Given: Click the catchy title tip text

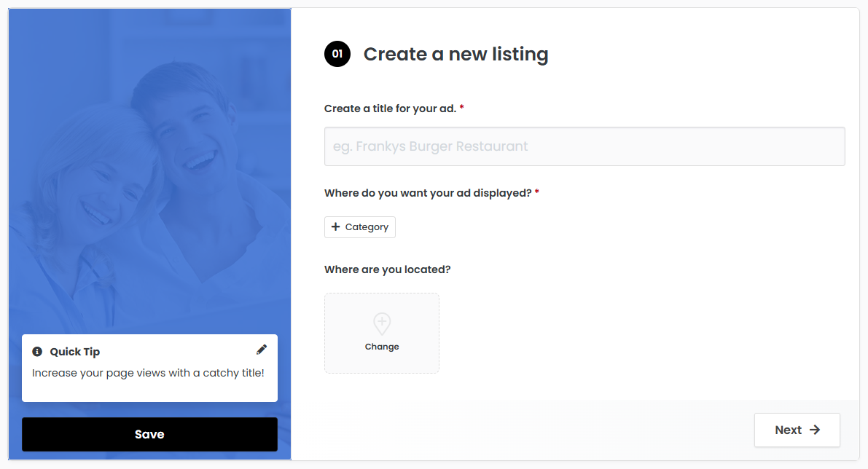Looking at the screenshot, I should click(x=148, y=373).
